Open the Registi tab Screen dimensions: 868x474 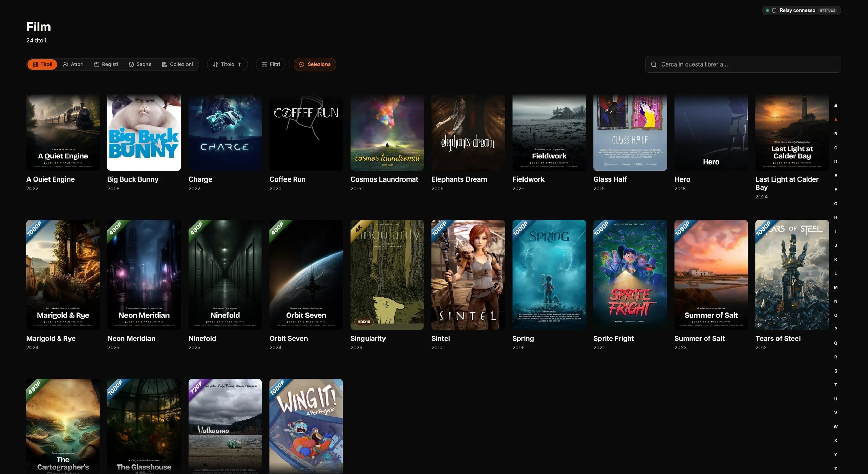[106, 64]
